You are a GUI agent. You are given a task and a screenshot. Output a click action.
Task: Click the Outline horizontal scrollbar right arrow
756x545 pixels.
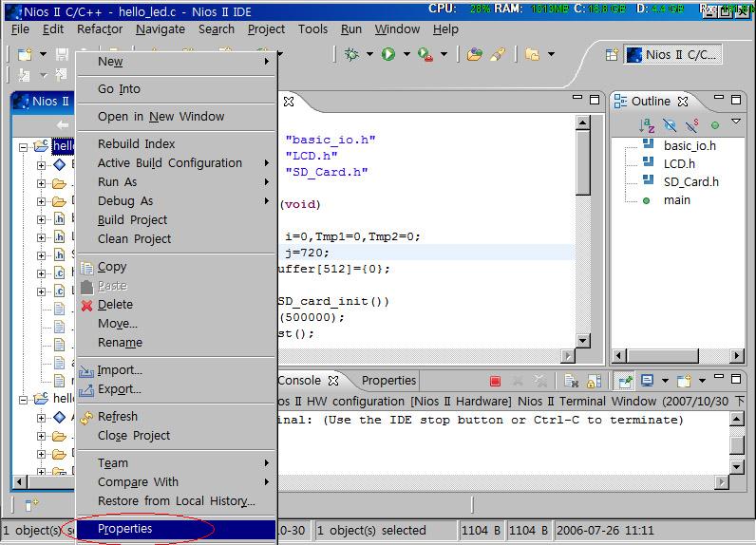736,357
